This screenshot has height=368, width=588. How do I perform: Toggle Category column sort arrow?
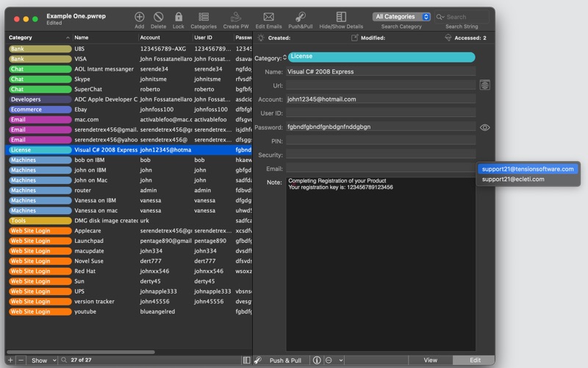pyautogui.click(x=68, y=38)
